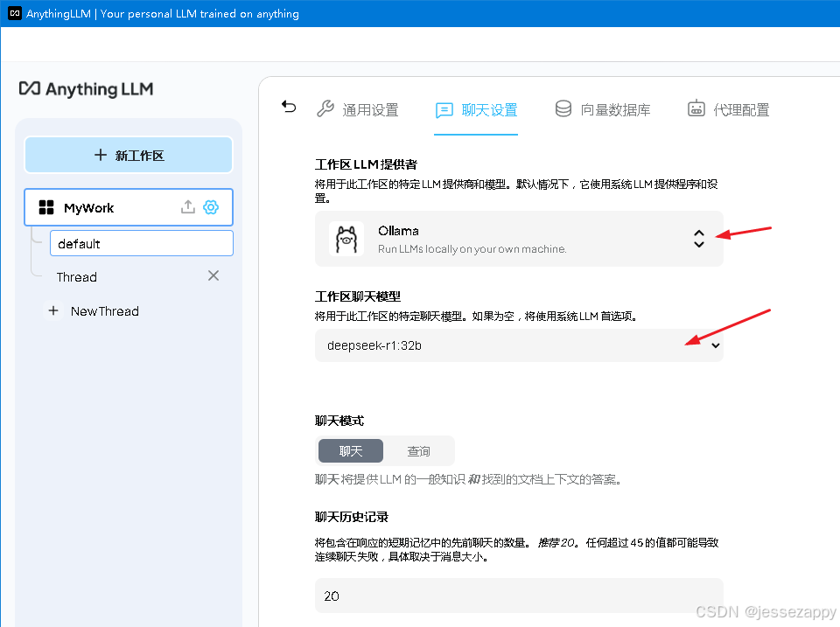Click the Ollama llama logo
Screen dimensions: 840x627
click(x=346, y=239)
